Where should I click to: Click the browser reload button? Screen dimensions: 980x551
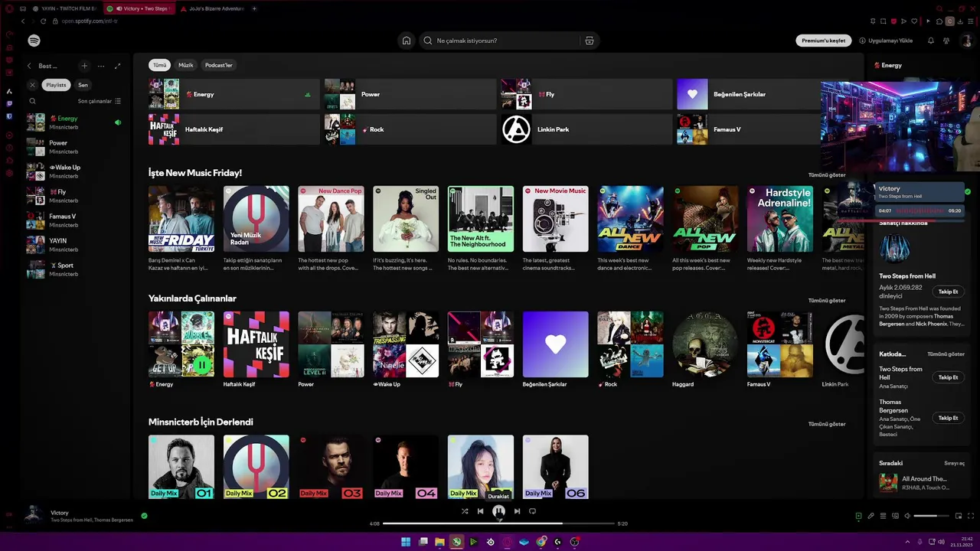(x=44, y=21)
